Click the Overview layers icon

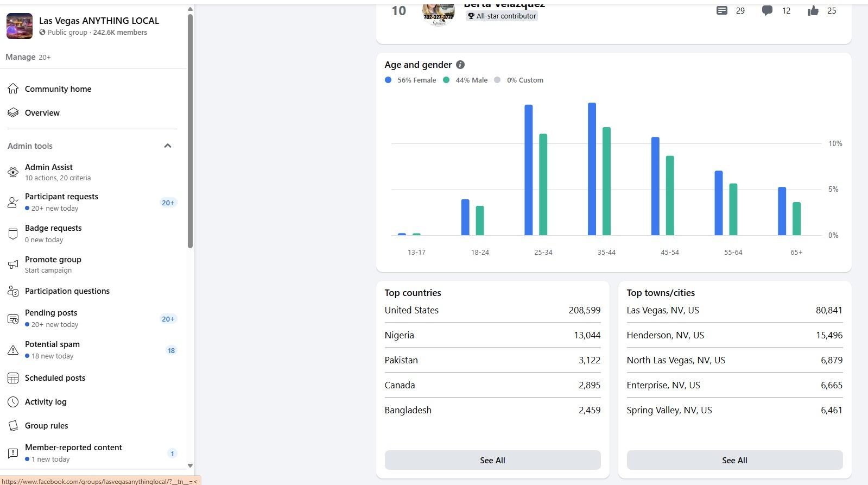pyautogui.click(x=13, y=113)
